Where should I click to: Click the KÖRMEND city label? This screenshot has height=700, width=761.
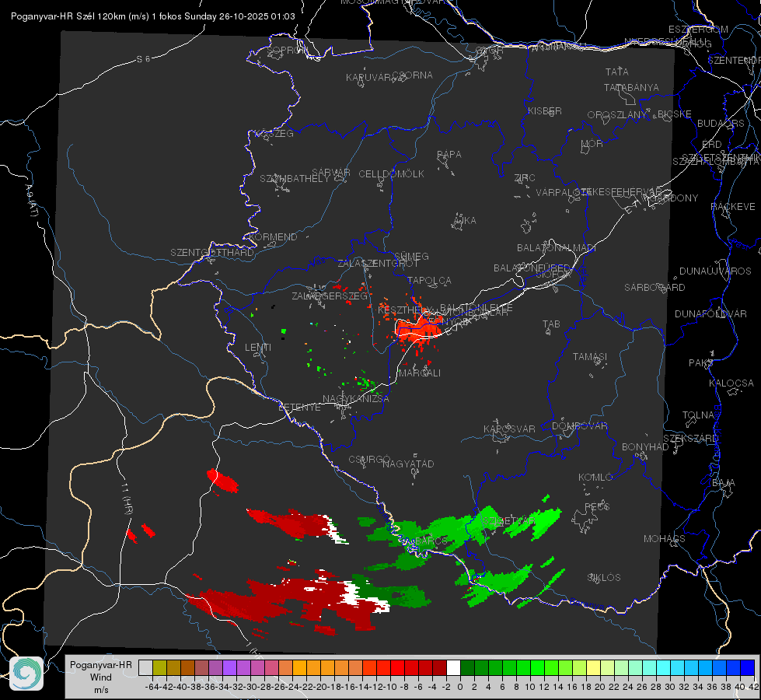click(273, 236)
